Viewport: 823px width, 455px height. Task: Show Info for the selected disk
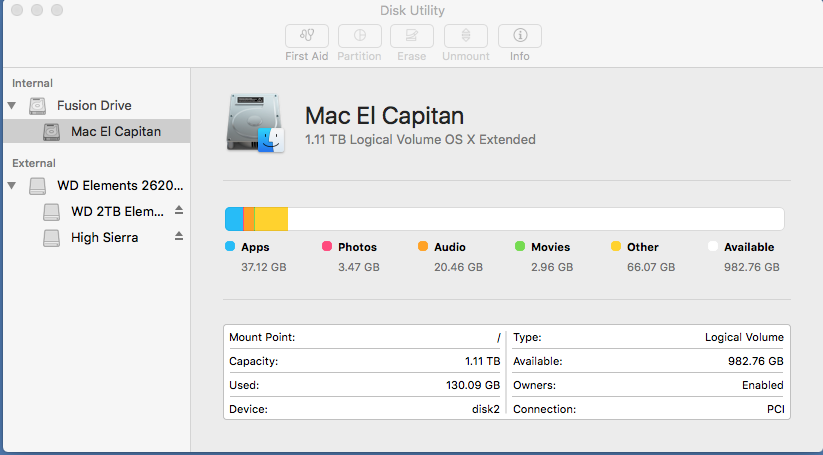click(520, 36)
